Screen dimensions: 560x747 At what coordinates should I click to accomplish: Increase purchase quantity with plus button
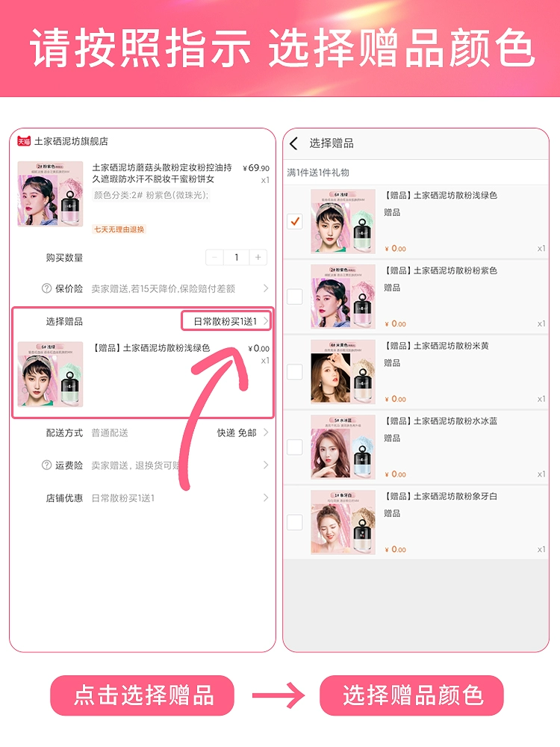258,257
